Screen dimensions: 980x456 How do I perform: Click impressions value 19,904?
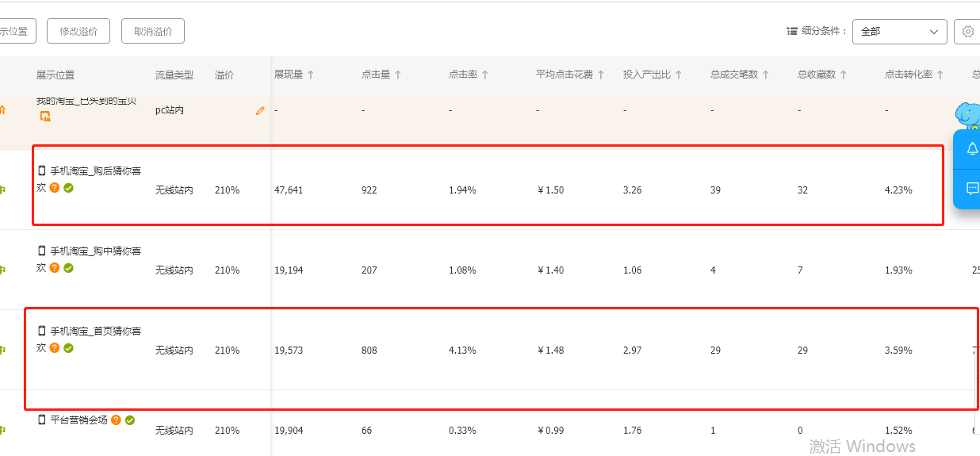(x=289, y=431)
